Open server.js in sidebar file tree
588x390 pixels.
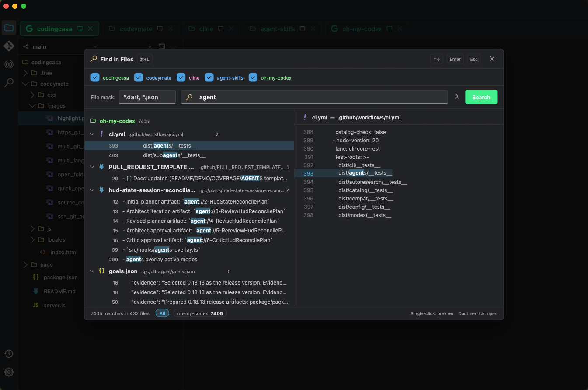(55, 305)
